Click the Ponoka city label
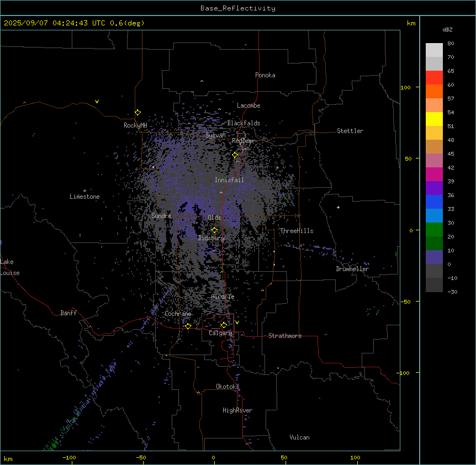 265,75
